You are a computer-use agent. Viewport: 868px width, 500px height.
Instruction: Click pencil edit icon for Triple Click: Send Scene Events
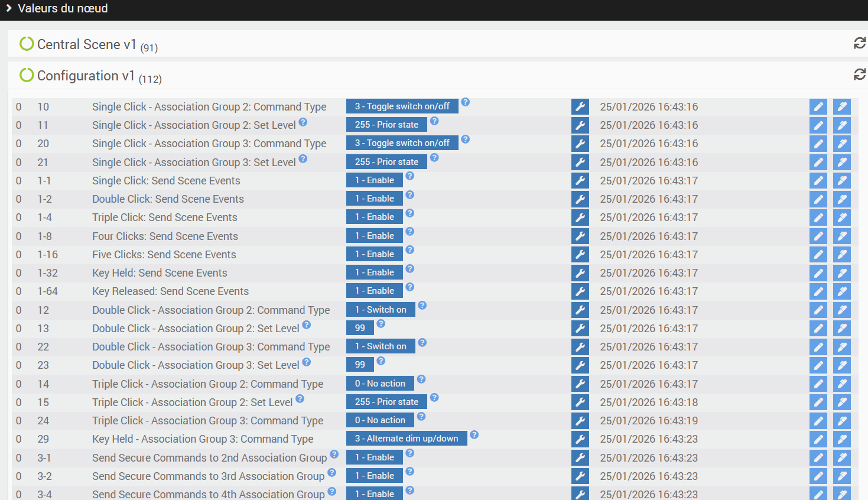tap(818, 217)
